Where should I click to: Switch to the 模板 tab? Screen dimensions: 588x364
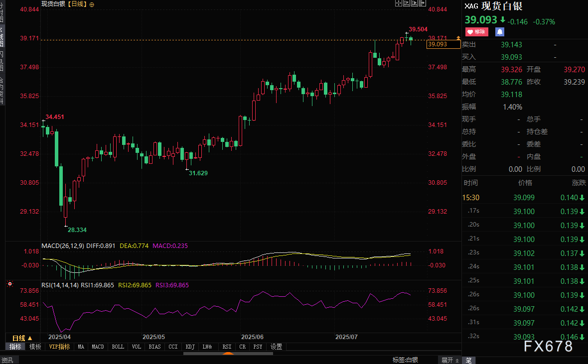click(35, 347)
